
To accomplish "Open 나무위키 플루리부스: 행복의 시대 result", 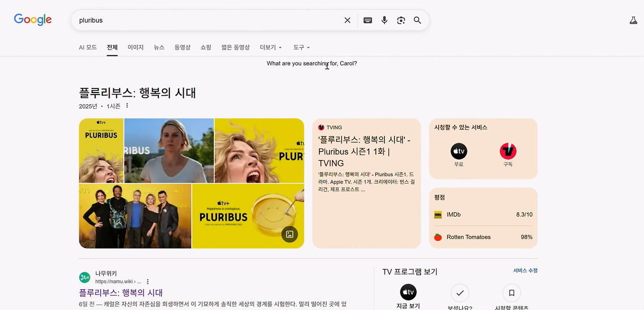I will click(x=121, y=292).
